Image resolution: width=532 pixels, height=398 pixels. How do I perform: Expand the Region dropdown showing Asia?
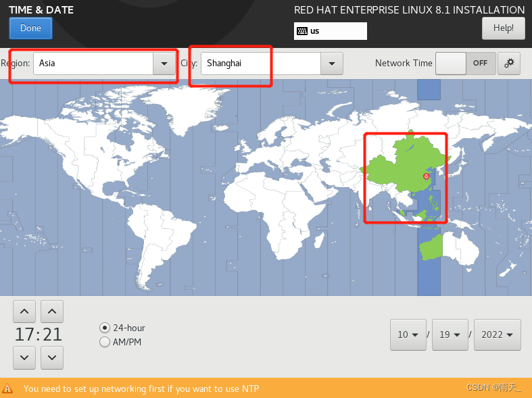coord(164,64)
